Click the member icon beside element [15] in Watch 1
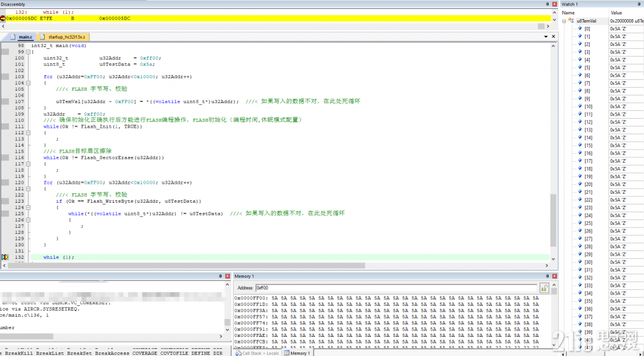This screenshot has height=356, width=644. click(x=580, y=146)
